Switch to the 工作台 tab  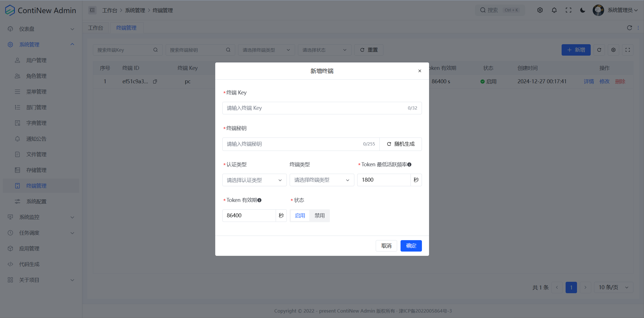[x=96, y=28]
